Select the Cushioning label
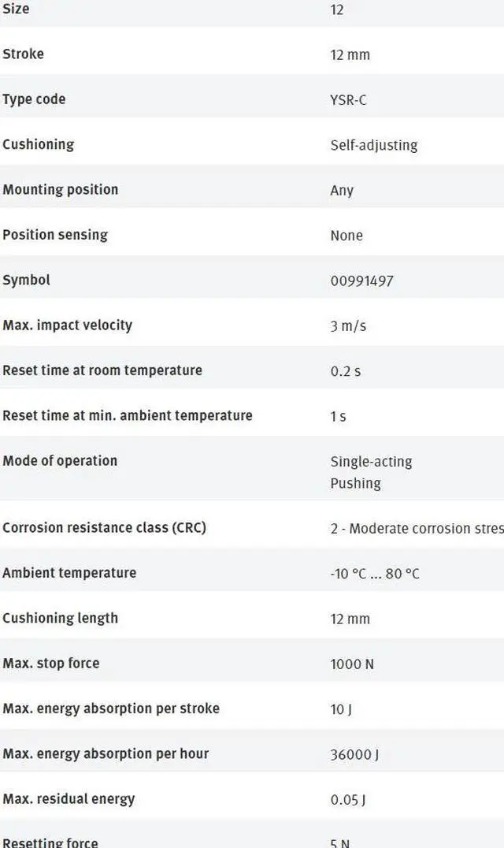Screen dimensions: 504x848 pyautogui.click(x=38, y=144)
